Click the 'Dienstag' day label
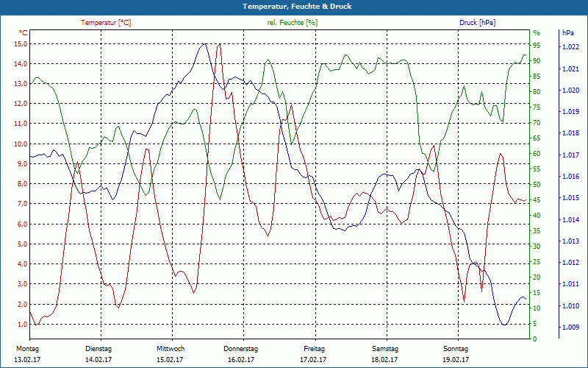588x368 pixels. click(x=98, y=349)
